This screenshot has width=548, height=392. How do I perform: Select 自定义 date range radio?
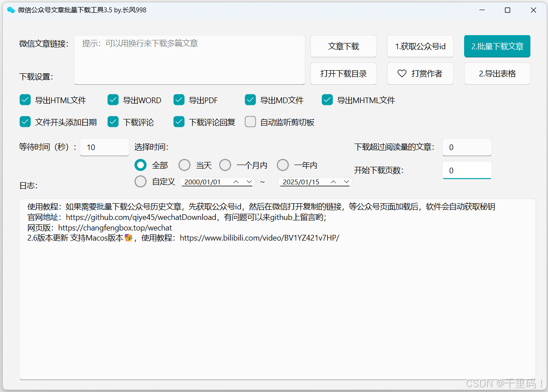tap(141, 181)
